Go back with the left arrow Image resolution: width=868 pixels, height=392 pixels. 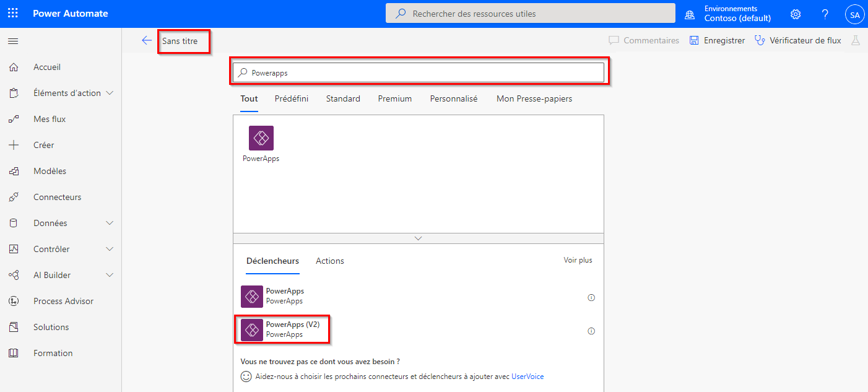tap(147, 40)
